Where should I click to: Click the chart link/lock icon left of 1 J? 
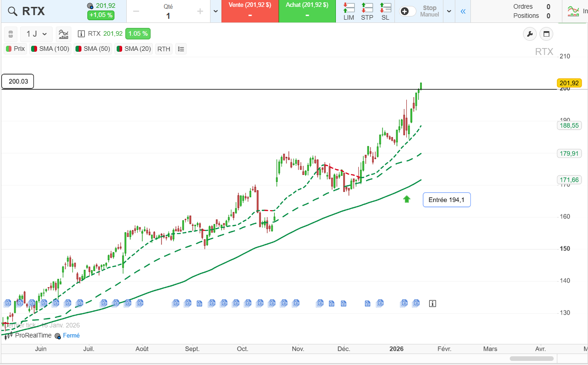point(11,34)
